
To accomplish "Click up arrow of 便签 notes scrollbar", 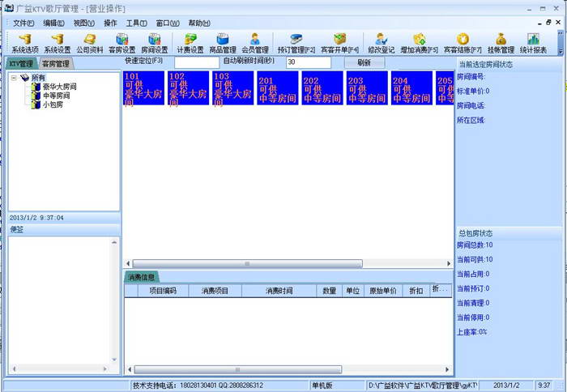I will [114, 242].
